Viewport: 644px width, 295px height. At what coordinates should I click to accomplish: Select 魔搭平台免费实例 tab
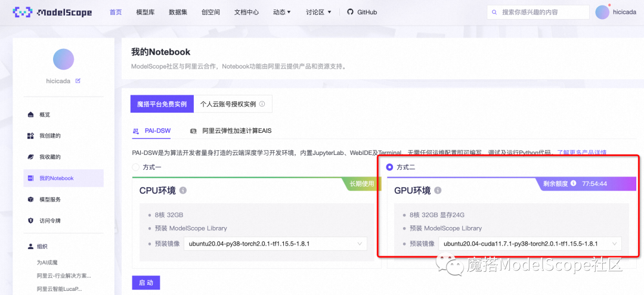coord(162,104)
